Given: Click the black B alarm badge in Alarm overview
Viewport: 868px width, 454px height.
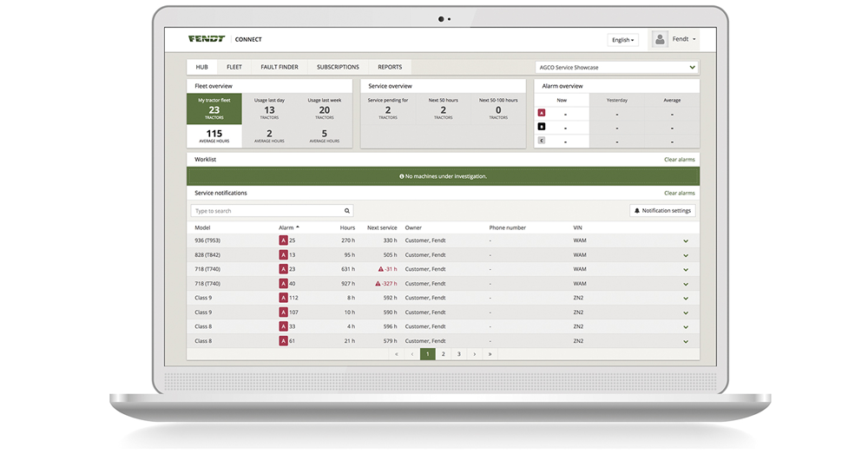Looking at the screenshot, I should 542,127.
